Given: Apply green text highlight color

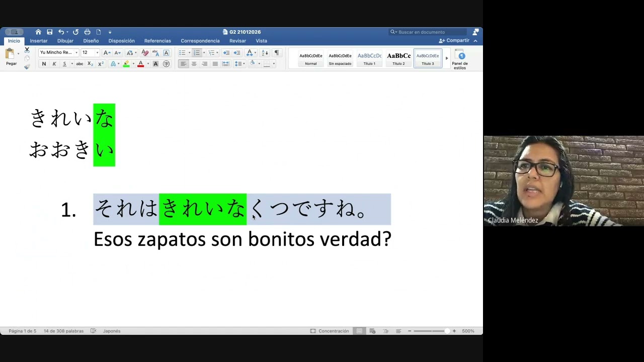Looking at the screenshot, I should [126, 64].
